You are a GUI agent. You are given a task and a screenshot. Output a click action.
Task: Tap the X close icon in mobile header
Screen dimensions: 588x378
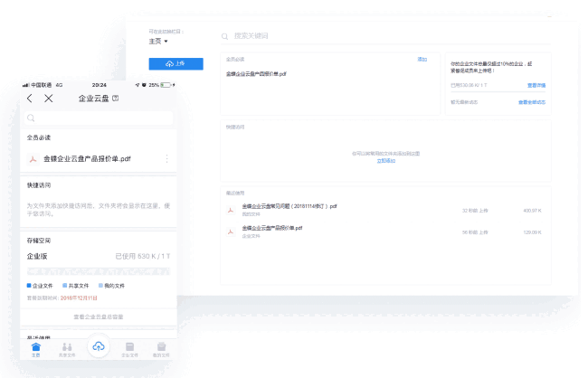48,99
